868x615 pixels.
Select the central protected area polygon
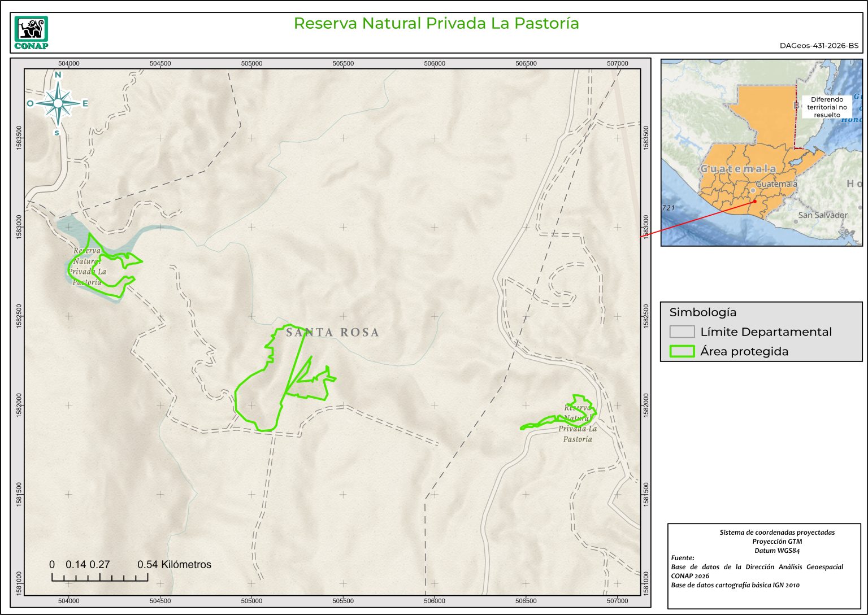coord(260,395)
